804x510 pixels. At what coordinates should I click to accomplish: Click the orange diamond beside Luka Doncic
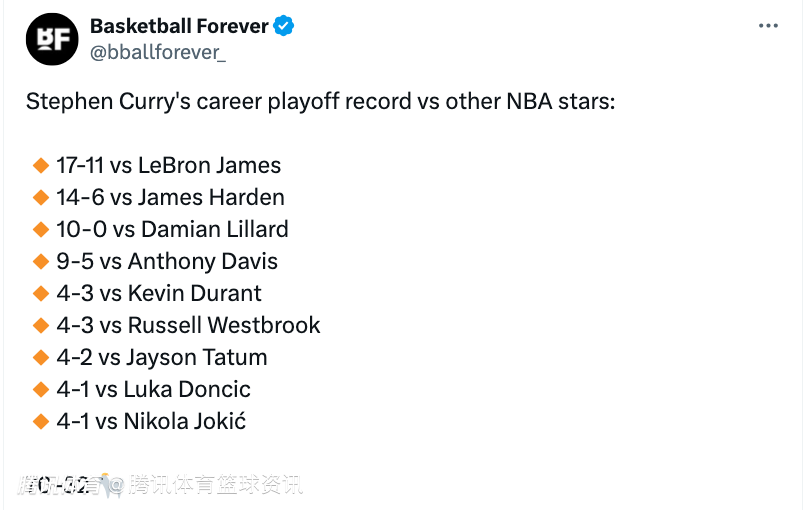pyautogui.click(x=41, y=390)
